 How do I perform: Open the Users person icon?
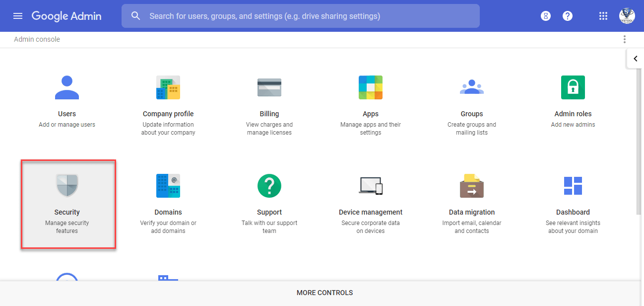click(x=67, y=87)
